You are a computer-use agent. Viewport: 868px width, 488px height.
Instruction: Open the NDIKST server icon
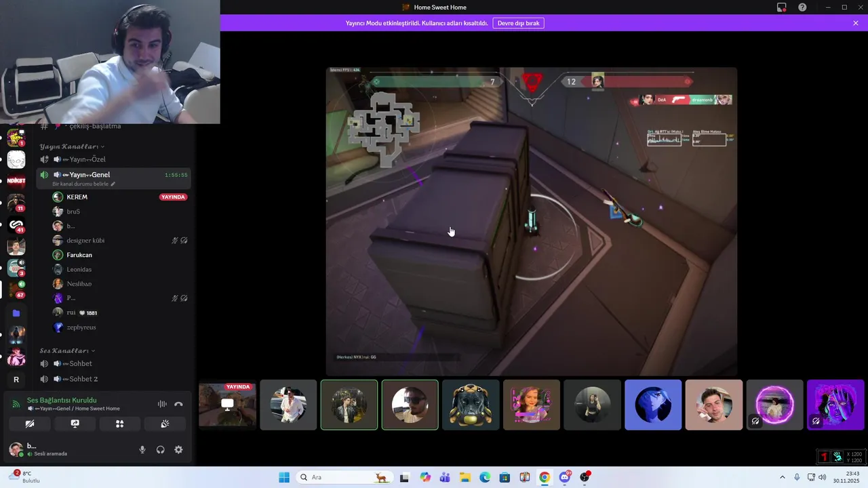pyautogui.click(x=16, y=181)
